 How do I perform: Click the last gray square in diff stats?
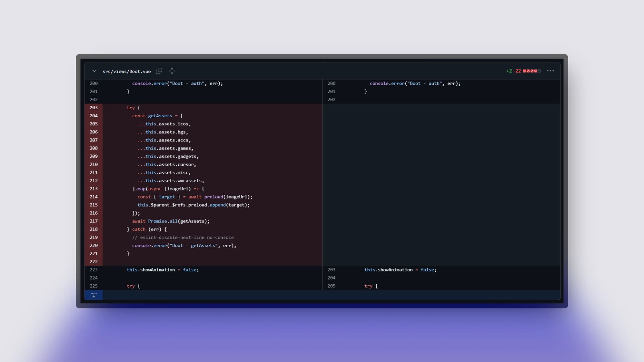[x=538, y=71]
